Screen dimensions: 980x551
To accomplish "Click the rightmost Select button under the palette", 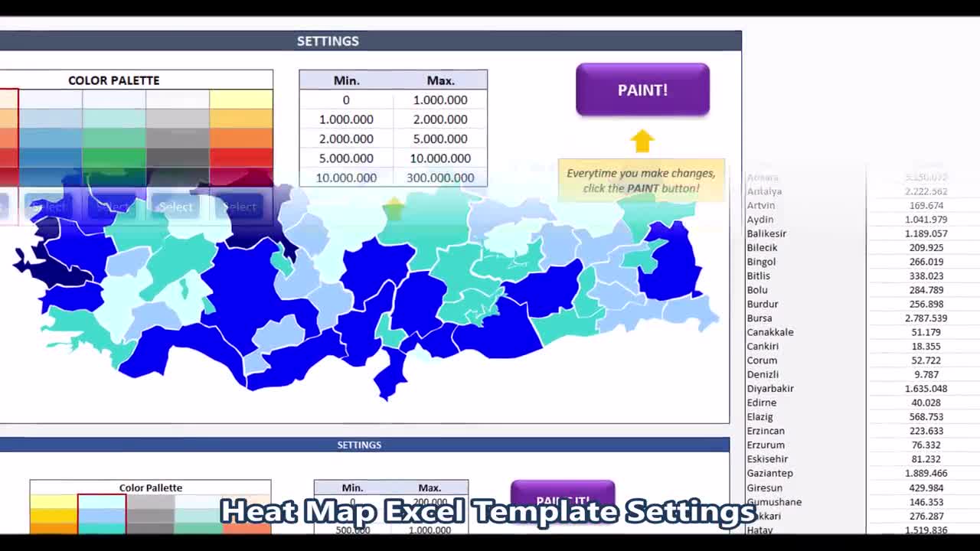I will [239, 206].
